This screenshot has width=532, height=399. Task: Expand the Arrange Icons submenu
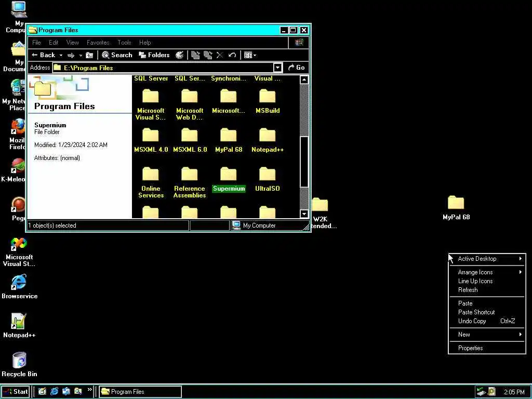(x=487, y=272)
